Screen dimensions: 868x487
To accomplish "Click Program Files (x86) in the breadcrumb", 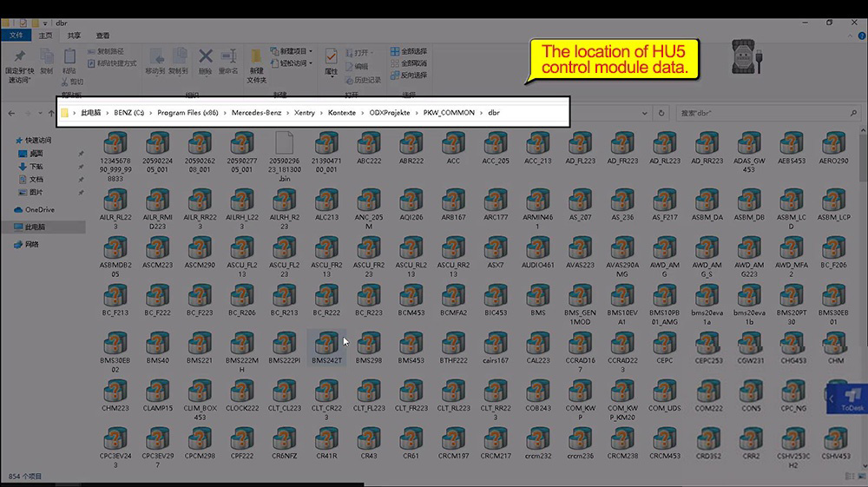I will 187,112.
